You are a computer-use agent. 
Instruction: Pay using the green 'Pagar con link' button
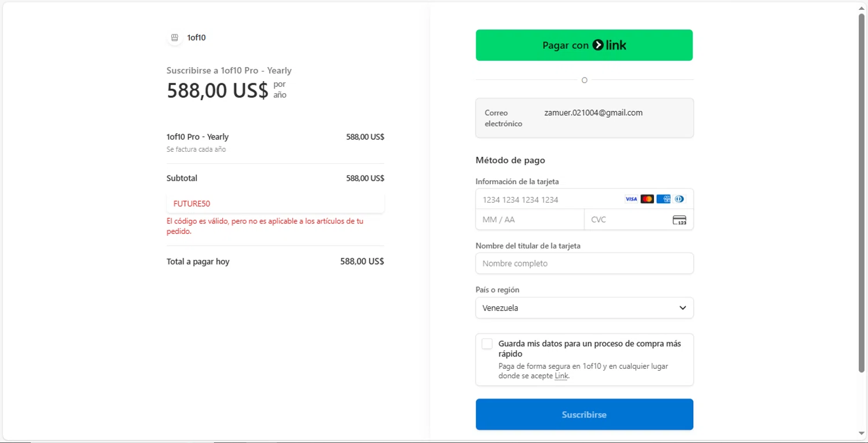[584, 45]
